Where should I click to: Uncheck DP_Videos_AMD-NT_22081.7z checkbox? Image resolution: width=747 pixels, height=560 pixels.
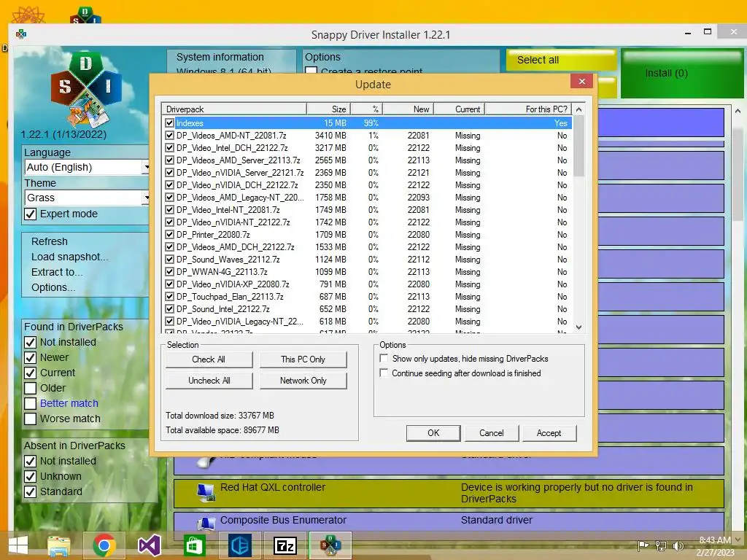point(169,135)
